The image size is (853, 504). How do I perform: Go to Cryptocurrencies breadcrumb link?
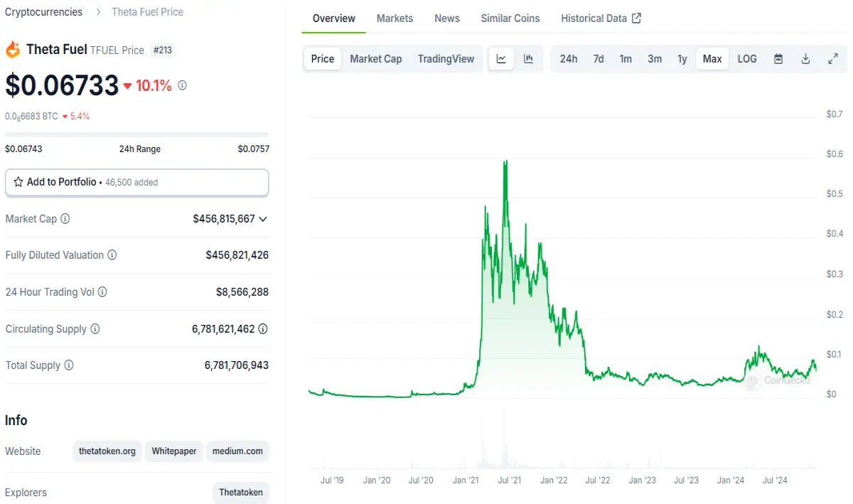point(43,12)
